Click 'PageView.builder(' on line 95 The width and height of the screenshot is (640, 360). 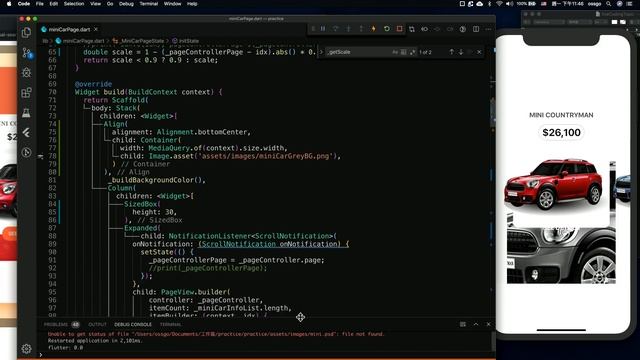tap(196, 292)
